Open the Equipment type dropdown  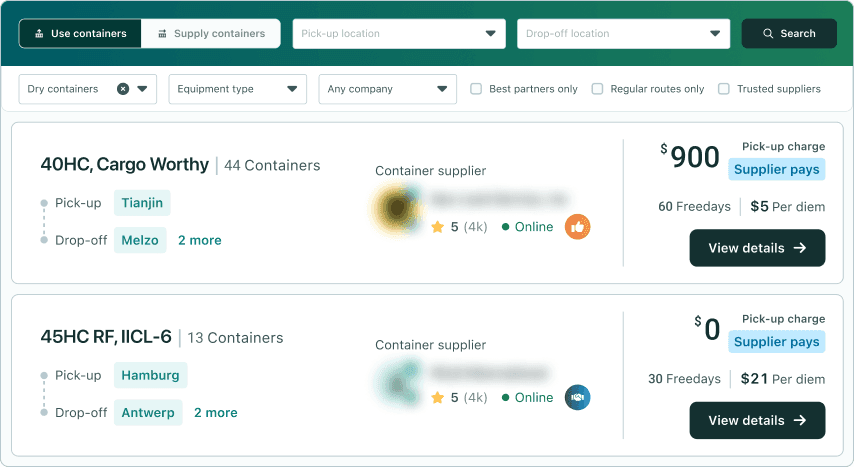[x=237, y=89]
